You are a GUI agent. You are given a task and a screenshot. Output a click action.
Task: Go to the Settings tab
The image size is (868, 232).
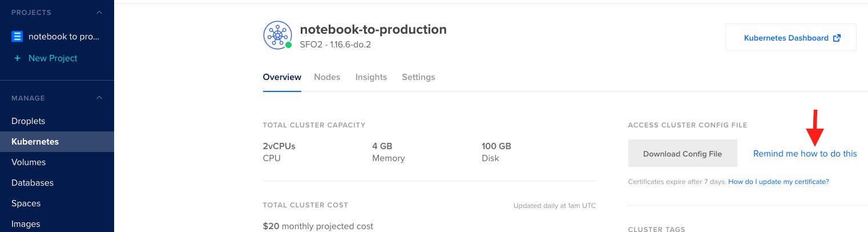[418, 77]
